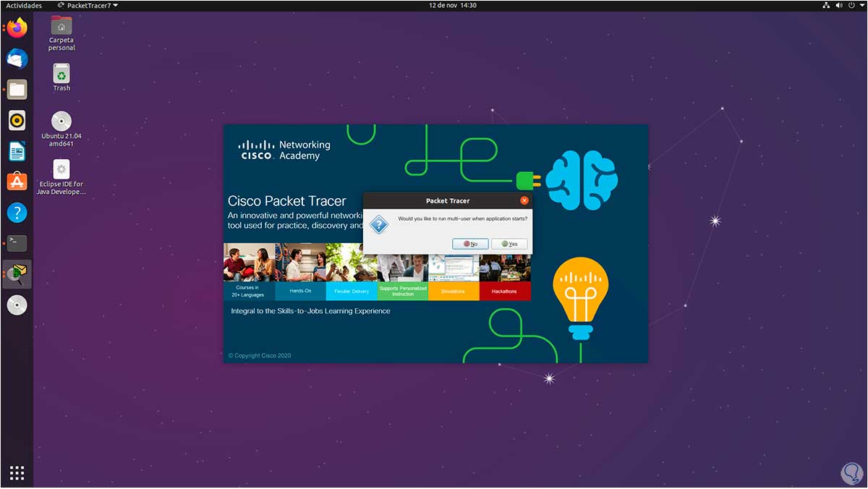Click the power icon in top bar

point(853,5)
